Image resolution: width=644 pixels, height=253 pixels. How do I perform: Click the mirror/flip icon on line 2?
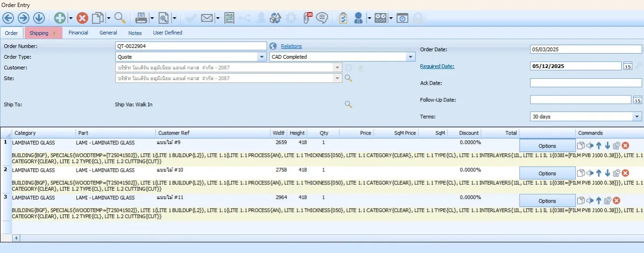tap(590, 173)
